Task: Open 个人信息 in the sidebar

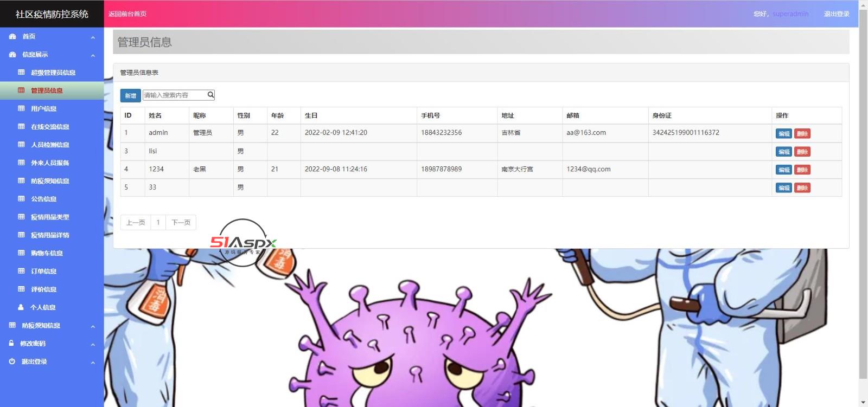Action: click(x=43, y=307)
